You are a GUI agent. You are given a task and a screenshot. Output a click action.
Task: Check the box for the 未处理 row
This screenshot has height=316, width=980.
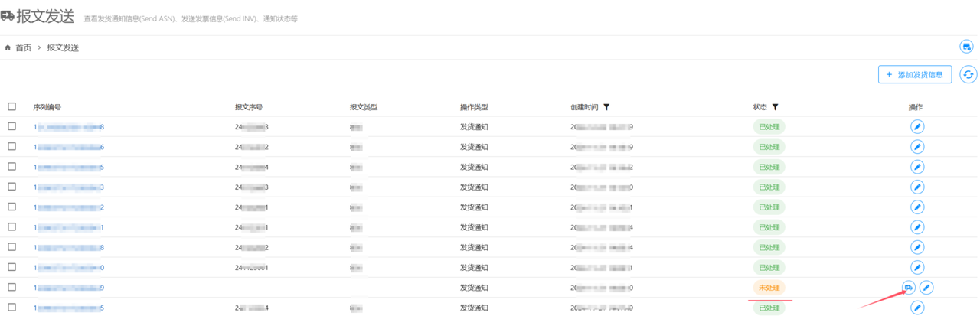pyautogui.click(x=11, y=288)
